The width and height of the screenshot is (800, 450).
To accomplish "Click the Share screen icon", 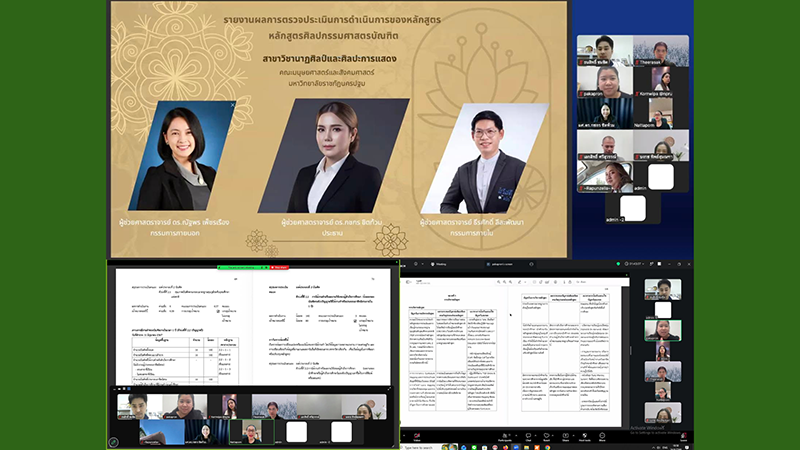I will pos(565,436).
